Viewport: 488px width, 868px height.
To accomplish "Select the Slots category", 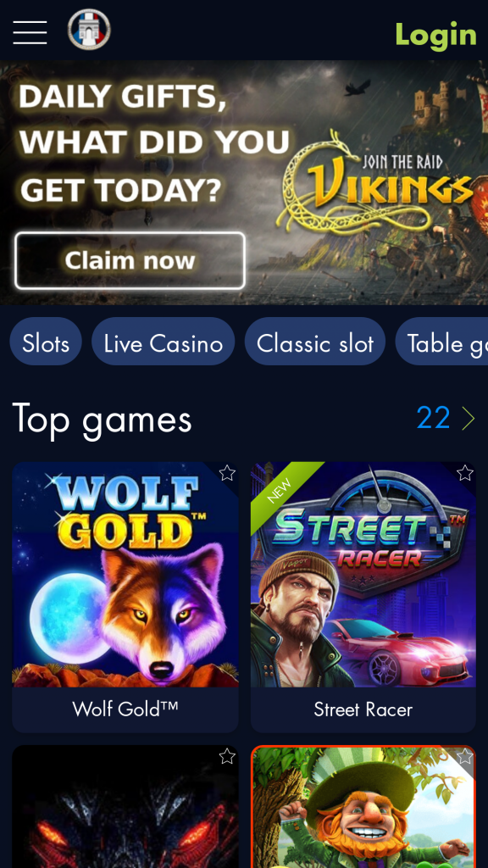I will pyautogui.click(x=46, y=344).
